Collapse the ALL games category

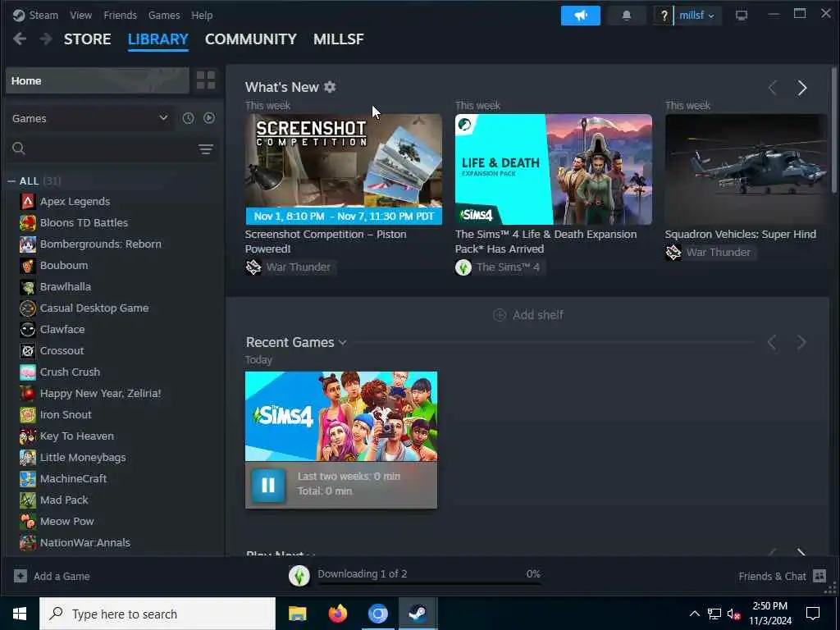pyautogui.click(x=11, y=181)
